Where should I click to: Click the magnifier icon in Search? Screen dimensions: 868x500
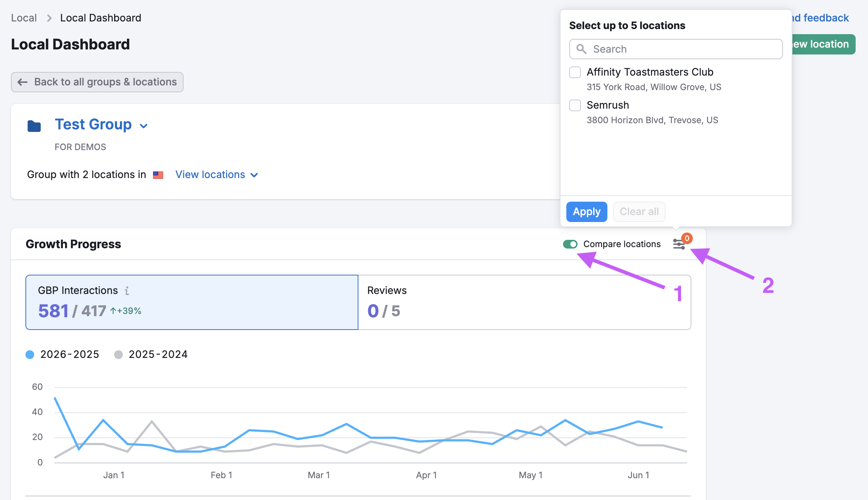tap(582, 49)
